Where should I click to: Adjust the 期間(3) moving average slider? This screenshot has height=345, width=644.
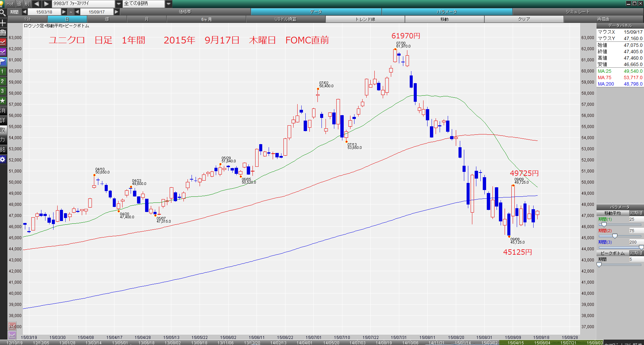click(x=641, y=247)
